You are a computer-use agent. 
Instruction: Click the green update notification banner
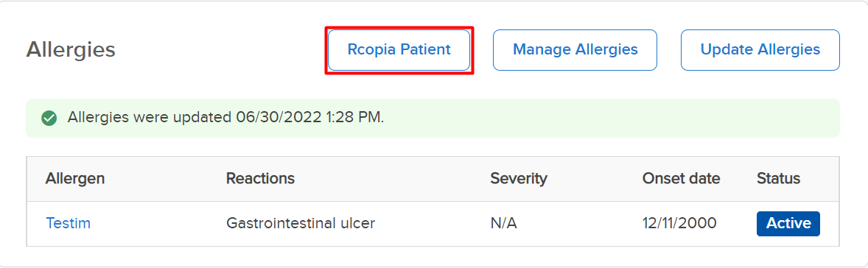pyautogui.click(x=433, y=119)
